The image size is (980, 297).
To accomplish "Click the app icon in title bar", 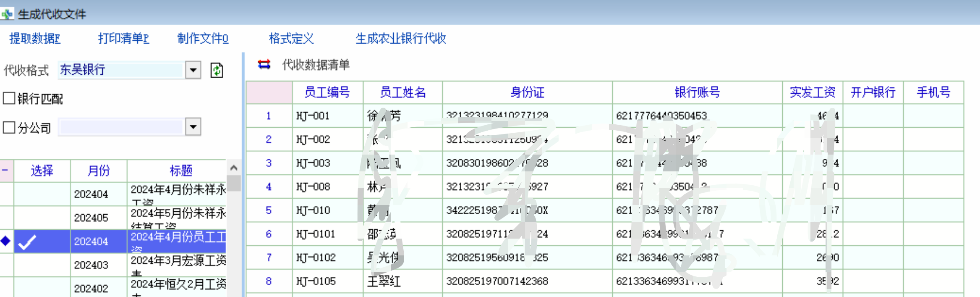I will (7, 14).
